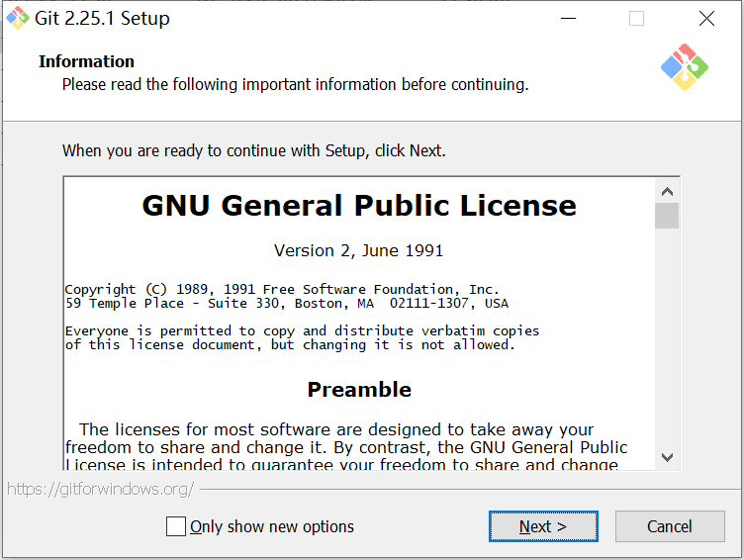Click the Preamble heading in the license

pyautogui.click(x=359, y=390)
